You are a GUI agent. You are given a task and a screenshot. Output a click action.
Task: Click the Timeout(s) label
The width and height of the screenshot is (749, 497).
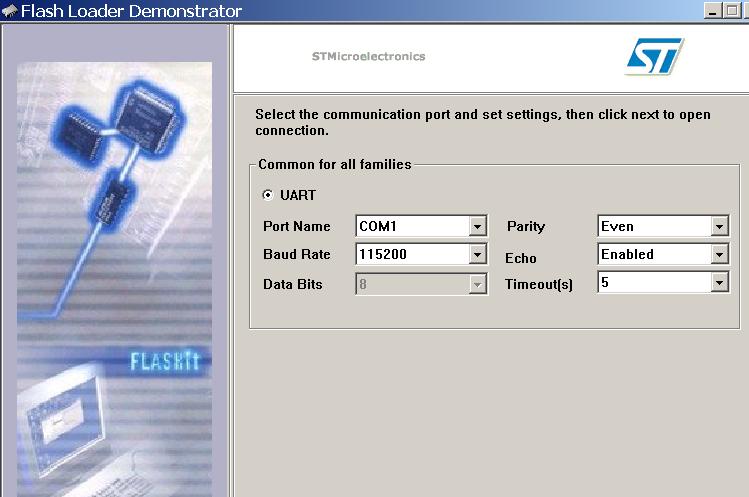(539, 284)
